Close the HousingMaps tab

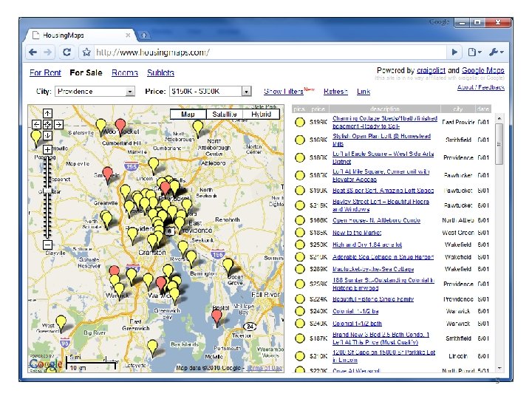[x=128, y=35]
